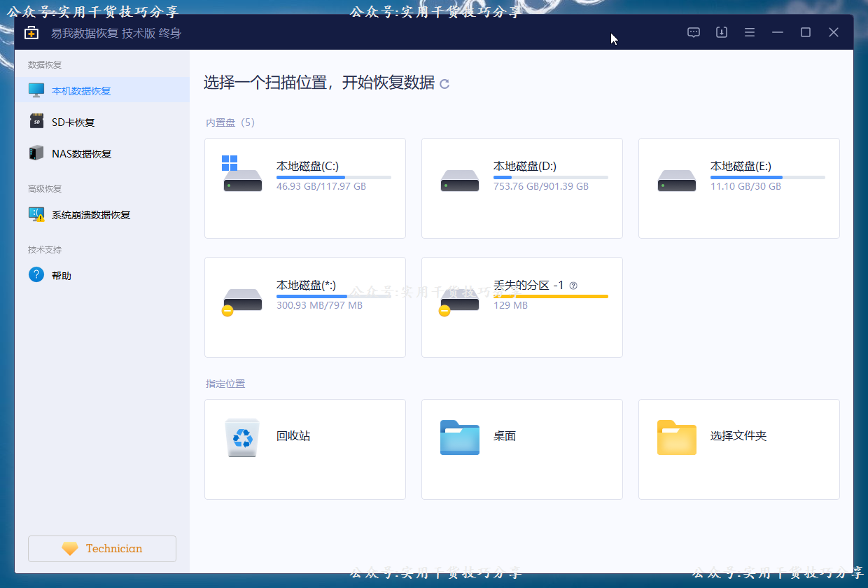The image size is (868, 588).
Task: Click the refresh icon beside the scan heading
Action: tap(444, 84)
